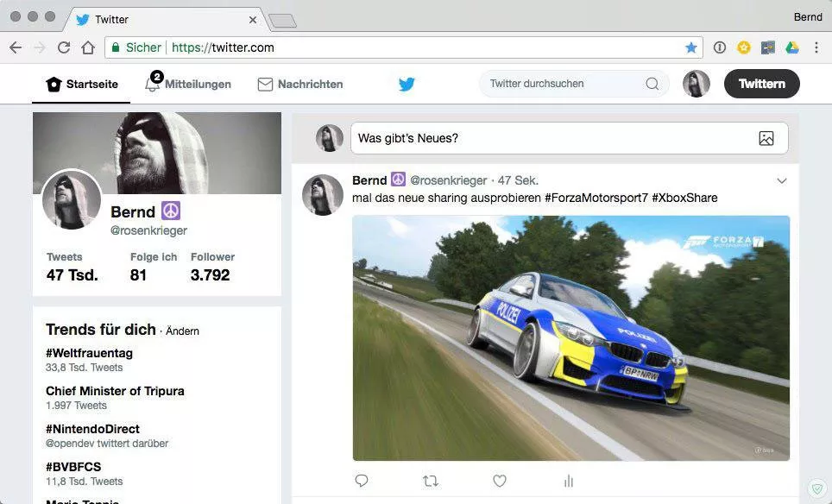832x504 pixels.
Task: View the Folge ich count 81
Action: coord(138,274)
